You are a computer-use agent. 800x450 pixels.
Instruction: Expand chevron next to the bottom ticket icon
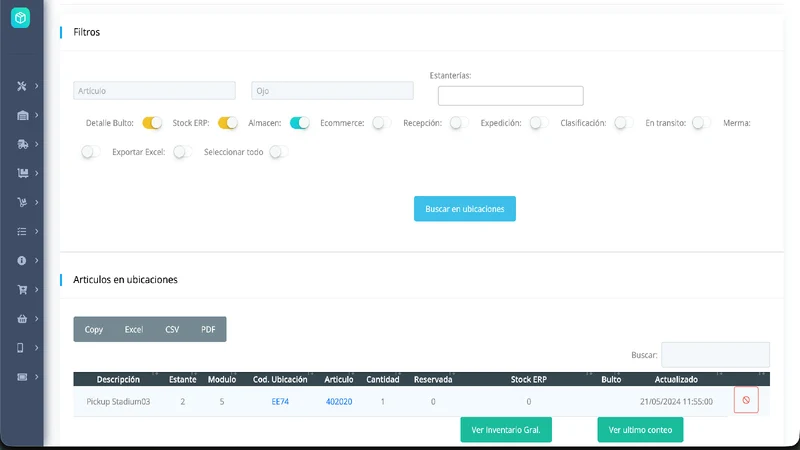[37, 377]
